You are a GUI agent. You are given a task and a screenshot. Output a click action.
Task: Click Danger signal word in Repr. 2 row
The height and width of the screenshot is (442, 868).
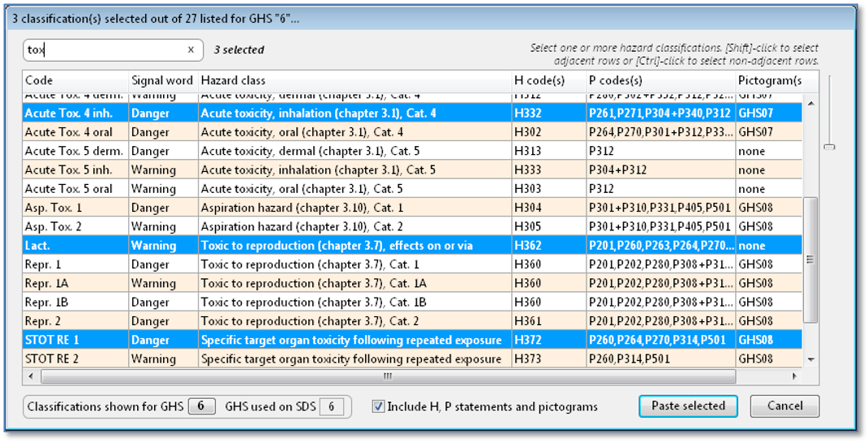click(163, 321)
